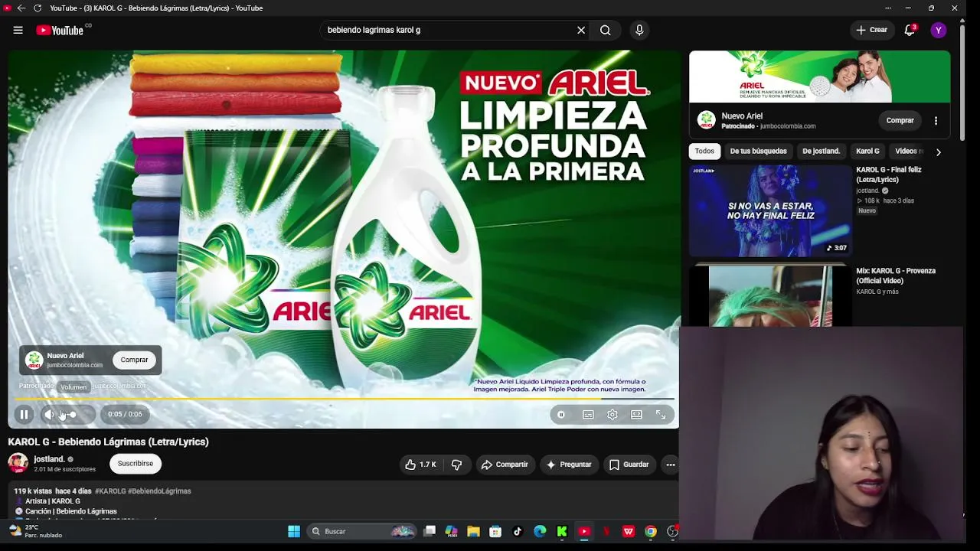Select the De tus búsquedas chip
The height and width of the screenshot is (551, 980).
pos(758,152)
